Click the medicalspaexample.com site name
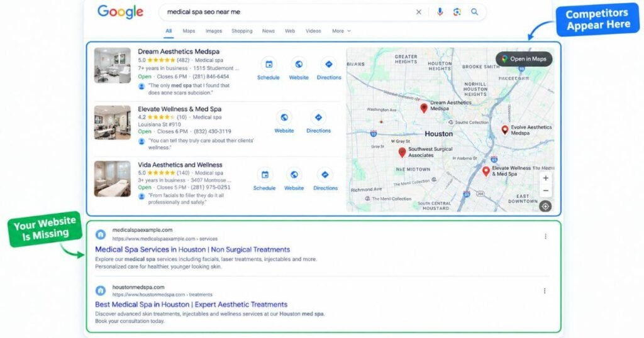This screenshot has height=338, width=644. click(x=143, y=230)
